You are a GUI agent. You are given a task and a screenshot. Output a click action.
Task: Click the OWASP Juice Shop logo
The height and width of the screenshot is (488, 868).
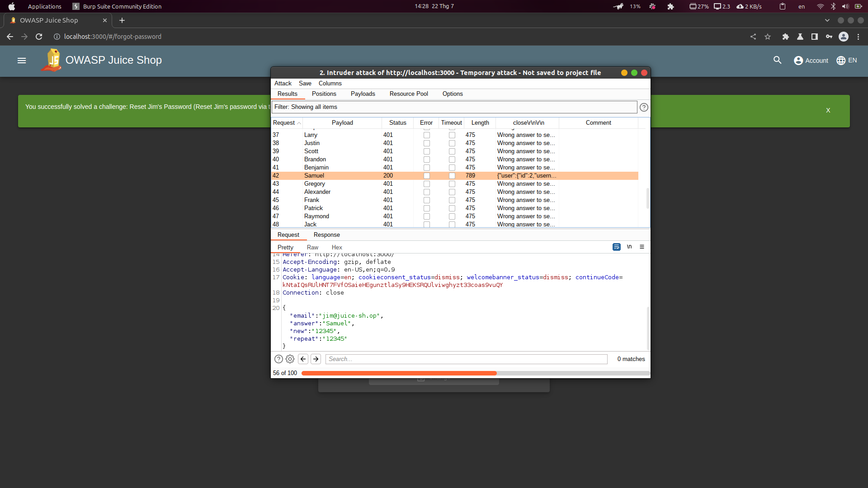52,60
